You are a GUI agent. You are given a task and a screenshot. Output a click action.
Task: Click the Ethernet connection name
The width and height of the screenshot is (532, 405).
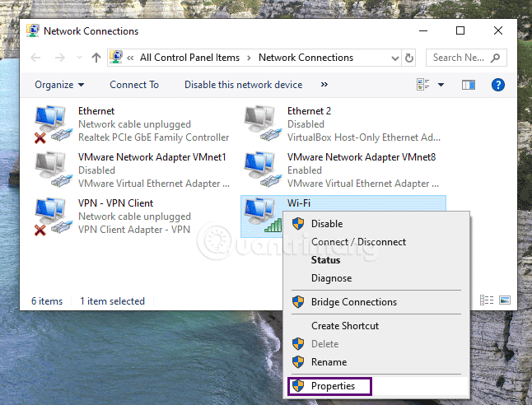(x=96, y=111)
